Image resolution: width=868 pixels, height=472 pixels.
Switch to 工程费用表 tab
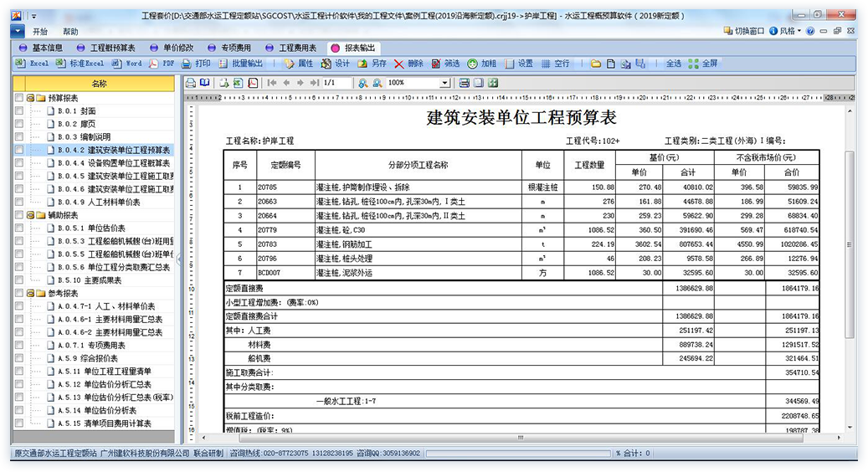point(292,49)
